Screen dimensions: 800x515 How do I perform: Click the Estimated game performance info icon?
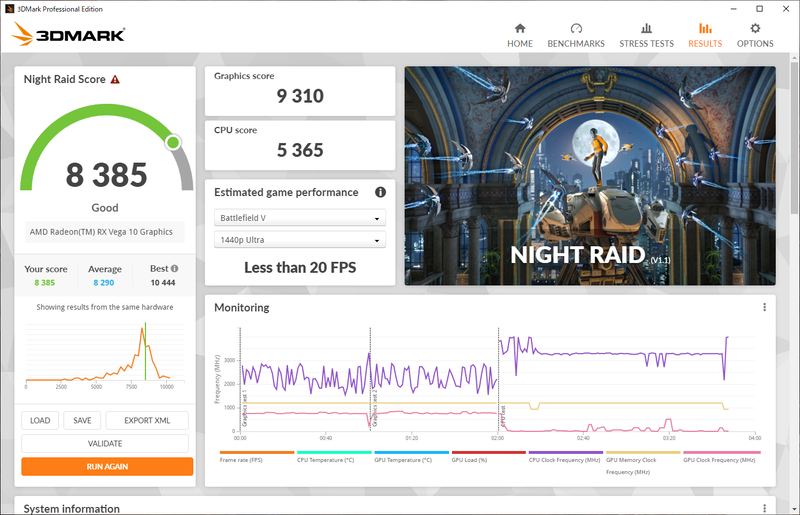380,192
